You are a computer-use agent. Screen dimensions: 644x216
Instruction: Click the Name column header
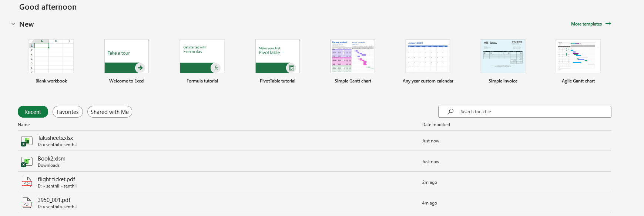[24, 125]
